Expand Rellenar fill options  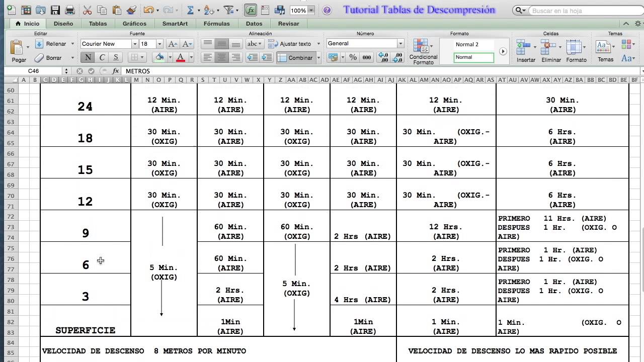(x=72, y=44)
